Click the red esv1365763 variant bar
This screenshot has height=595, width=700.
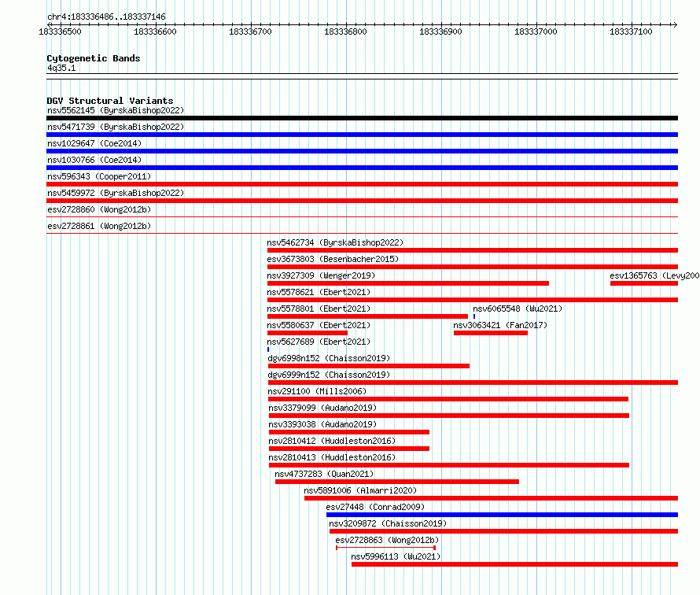point(644,283)
